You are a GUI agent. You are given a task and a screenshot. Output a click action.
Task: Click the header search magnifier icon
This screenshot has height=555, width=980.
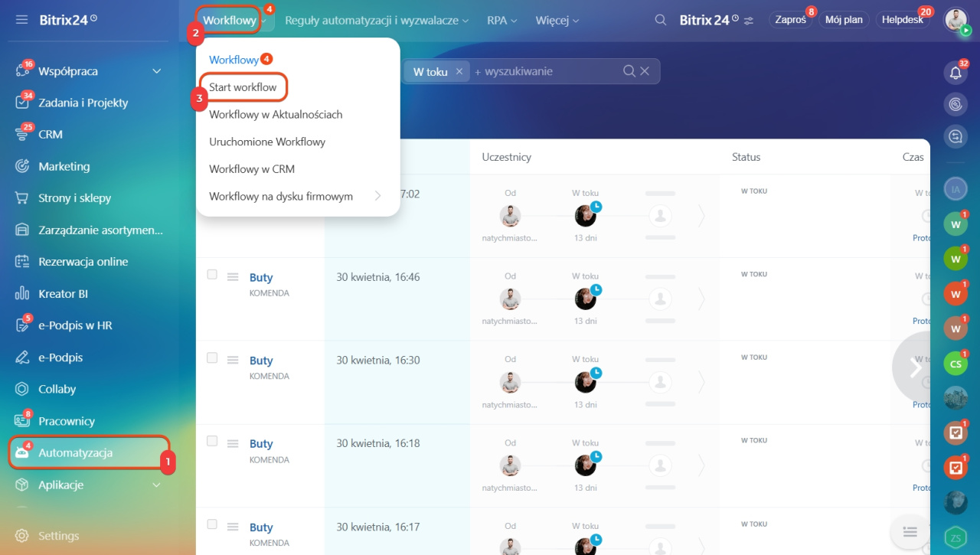[660, 20]
